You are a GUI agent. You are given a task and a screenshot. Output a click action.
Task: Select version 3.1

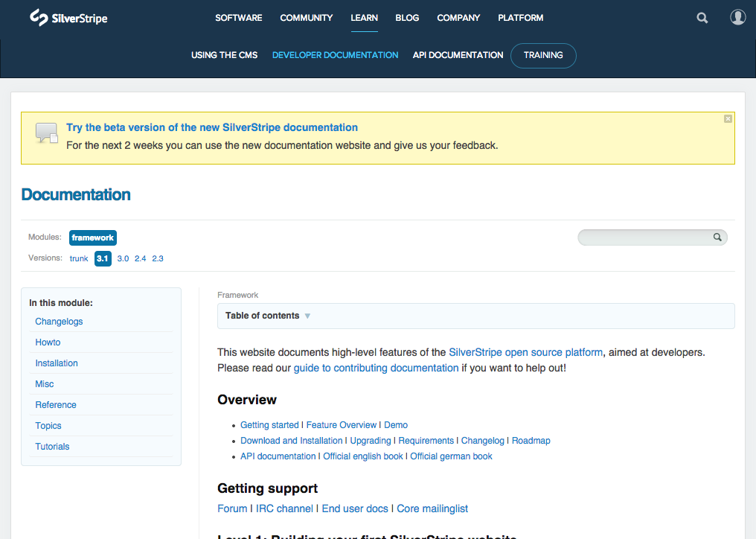pos(103,258)
